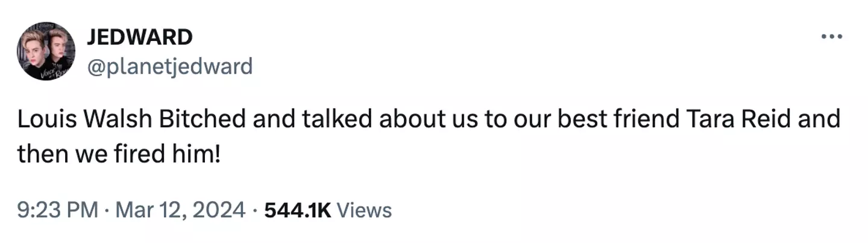
Task: Click the word Views in the tweet footer
Action: click(364, 210)
